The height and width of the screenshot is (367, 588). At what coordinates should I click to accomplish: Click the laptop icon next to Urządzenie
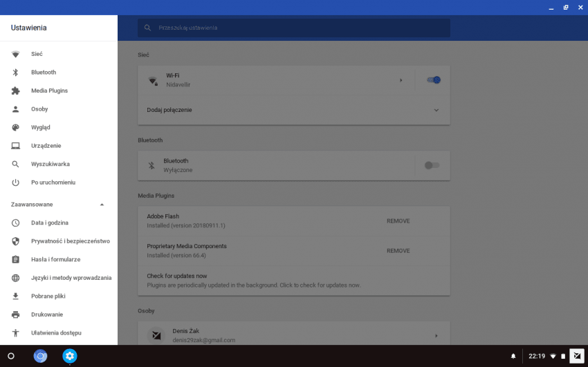[x=15, y=146]
